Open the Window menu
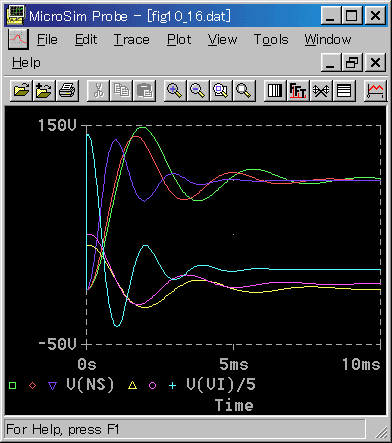Image resolution: width=392 pixels, height=443 pixels. click(328, 40)
